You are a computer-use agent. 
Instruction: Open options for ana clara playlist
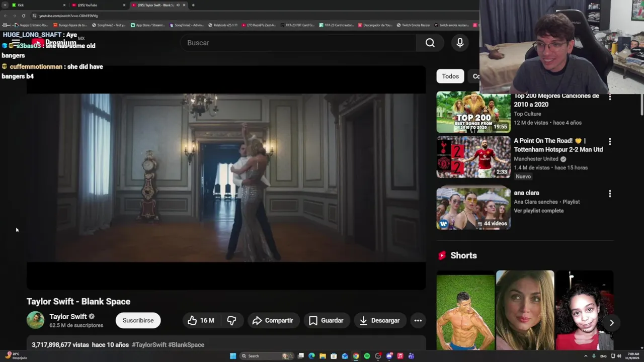610,194
